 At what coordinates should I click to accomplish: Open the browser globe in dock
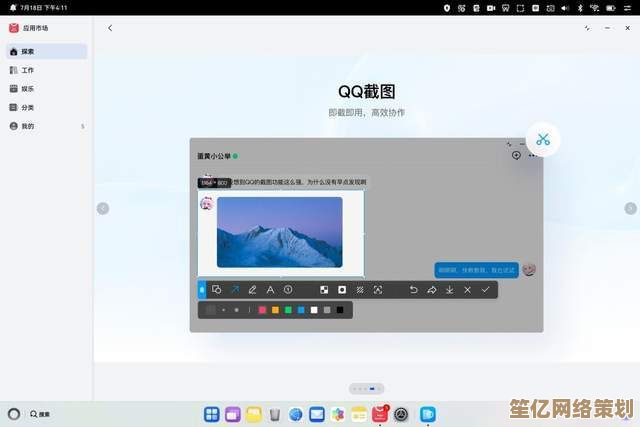coord(296,414)
